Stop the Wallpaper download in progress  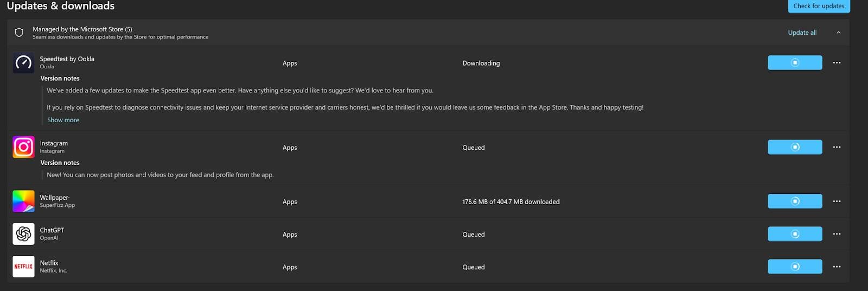(794, 201)
